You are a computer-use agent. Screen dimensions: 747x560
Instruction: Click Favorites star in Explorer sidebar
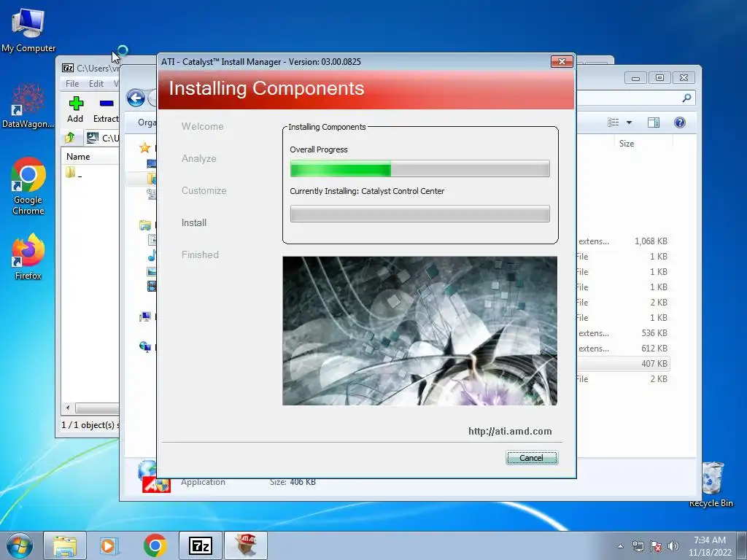[145, 148]
